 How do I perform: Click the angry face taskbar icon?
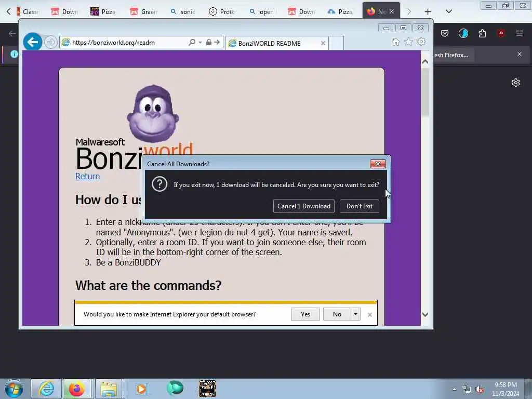click(207, 389)
